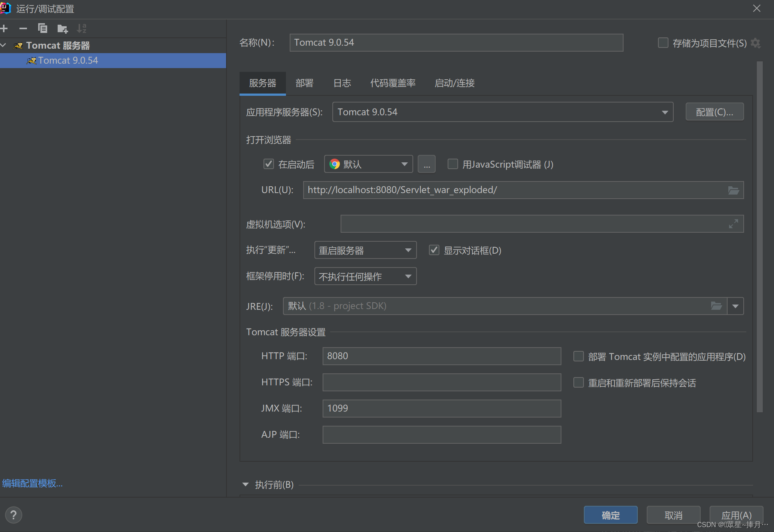Click the 应用(A) button
774x532 pixels.
pyautogui.click(x=737, y=515)
